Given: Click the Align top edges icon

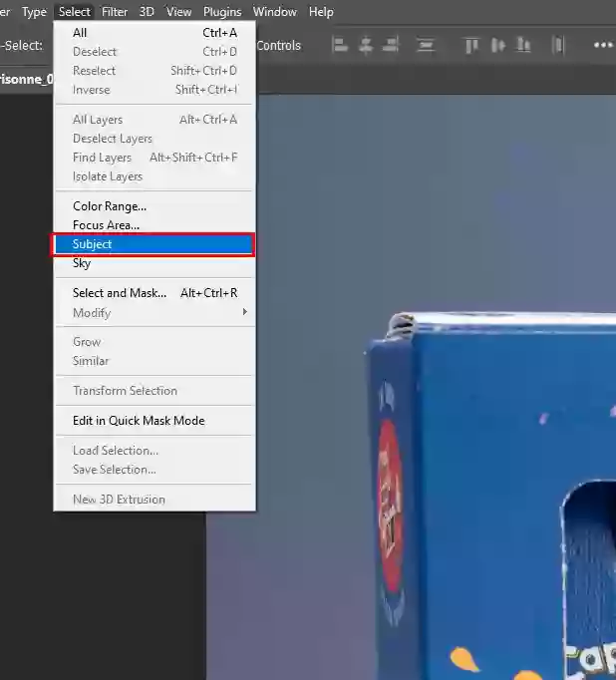Looking at the screenshot, I should coord(471,45).
